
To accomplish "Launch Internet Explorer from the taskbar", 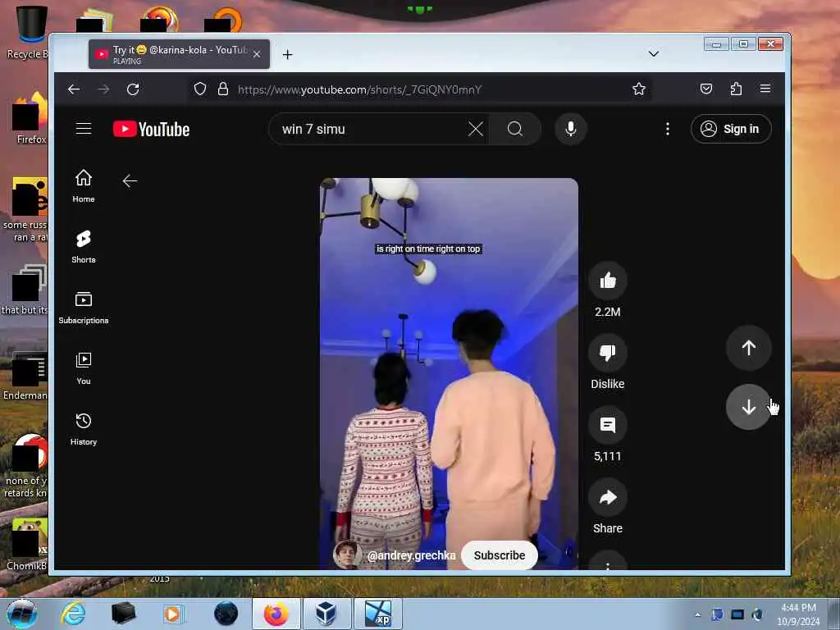I will pyautogui.click(x=73, y=614).
